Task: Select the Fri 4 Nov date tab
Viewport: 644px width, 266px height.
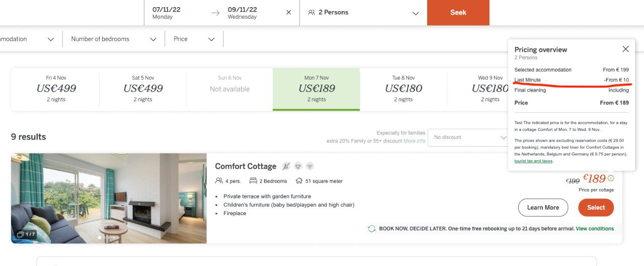Action: (56, 89)
